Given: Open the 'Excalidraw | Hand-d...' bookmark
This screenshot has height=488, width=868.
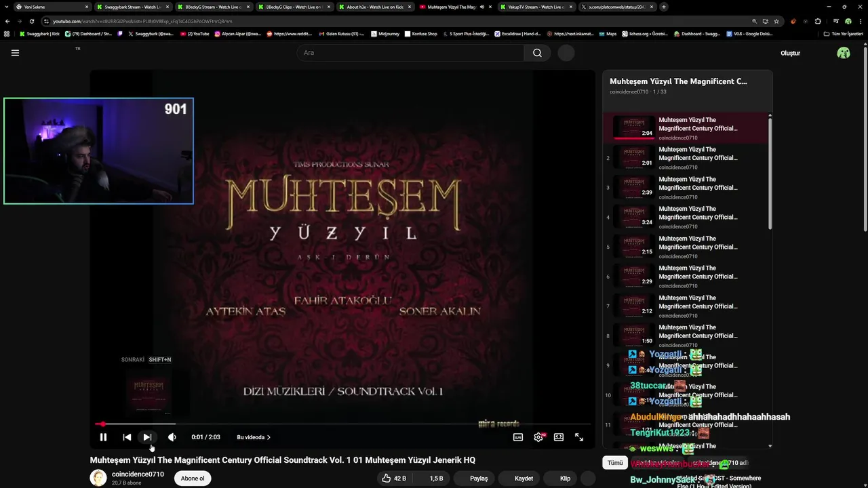Looking at the screenshot, I should (x=519, y=33).
